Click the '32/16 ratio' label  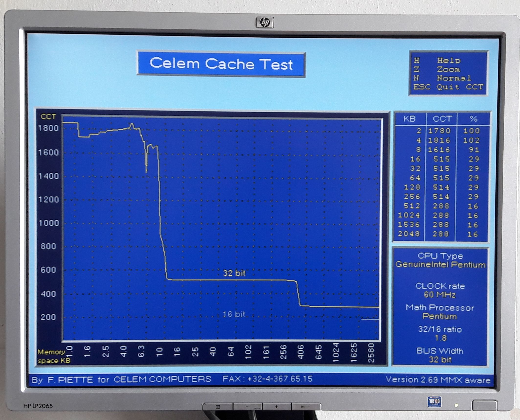(x=440, y=329)
